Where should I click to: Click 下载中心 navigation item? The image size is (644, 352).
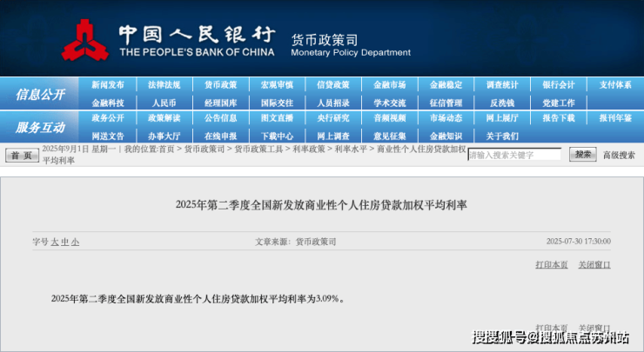pos(277,136)
